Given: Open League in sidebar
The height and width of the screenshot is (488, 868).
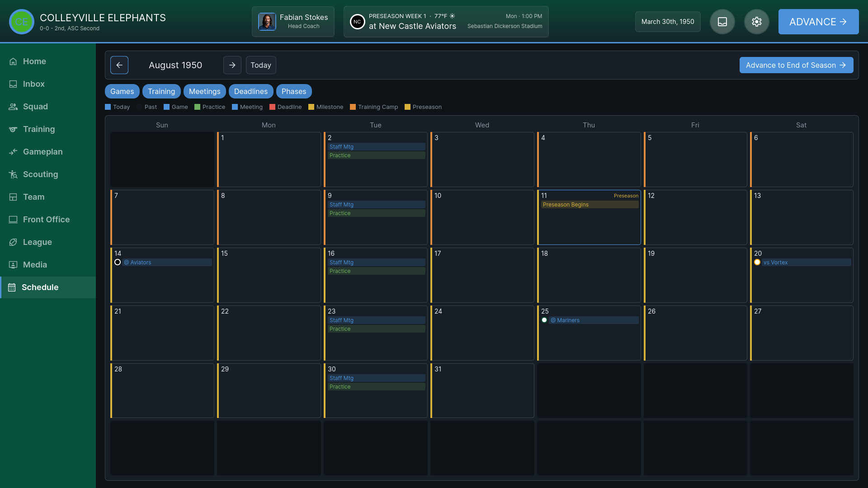Looking at the screenshot, I should pyautogui.click(x=48, y=242).
